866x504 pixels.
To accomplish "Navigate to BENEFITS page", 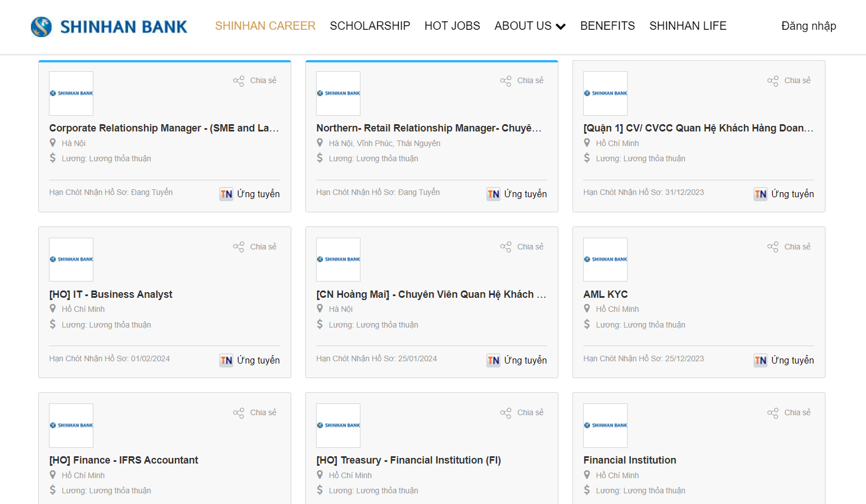I will point(607,26).
